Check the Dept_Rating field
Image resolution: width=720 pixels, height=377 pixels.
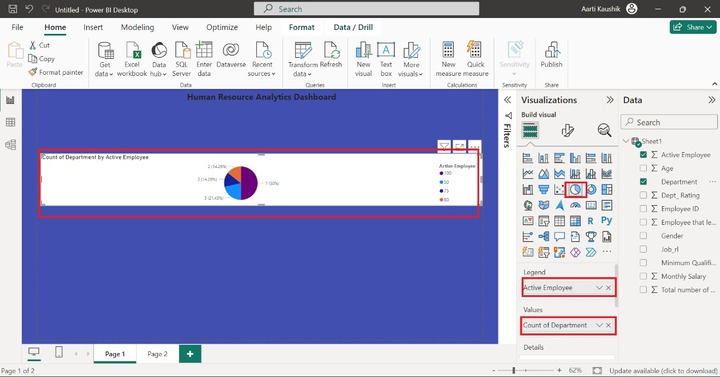coord(643,195)
